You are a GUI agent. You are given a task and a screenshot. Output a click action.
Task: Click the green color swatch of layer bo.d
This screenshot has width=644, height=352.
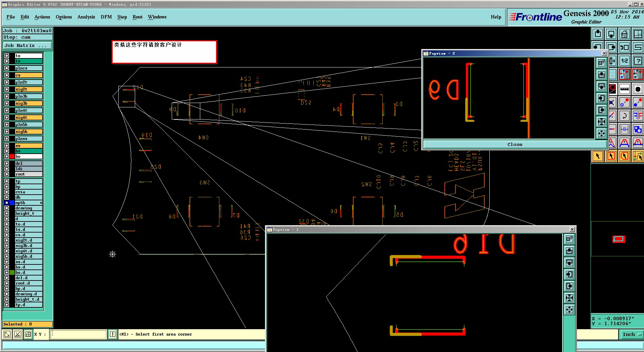coord(12,272)
